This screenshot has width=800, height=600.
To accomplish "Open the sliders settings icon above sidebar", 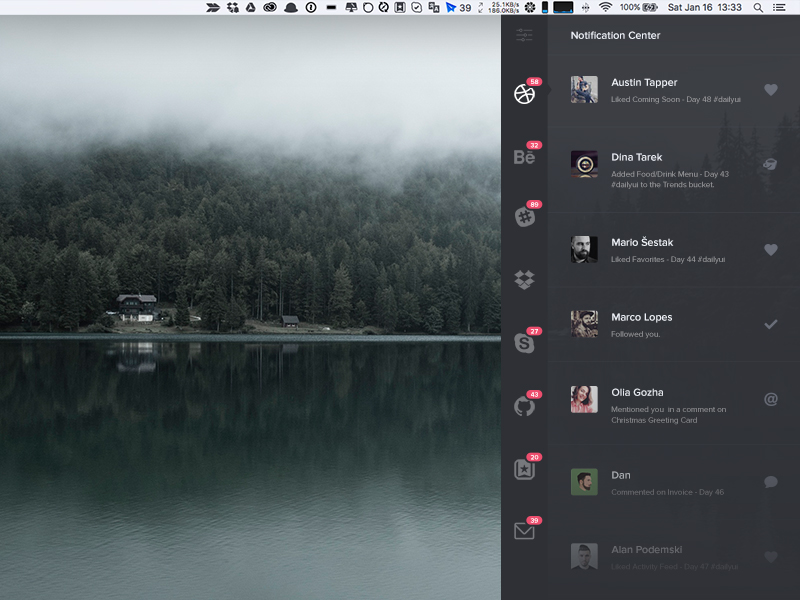I will click(x=524, y=35).
